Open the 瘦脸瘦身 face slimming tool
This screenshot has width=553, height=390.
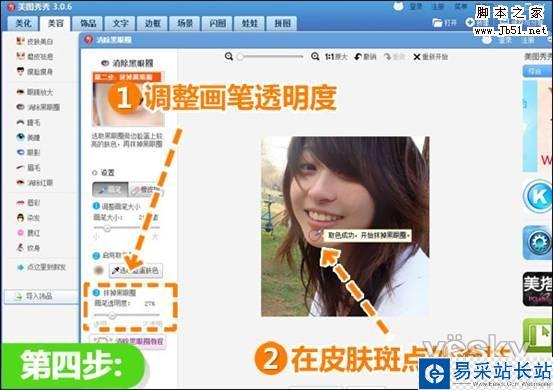[35, 72]
